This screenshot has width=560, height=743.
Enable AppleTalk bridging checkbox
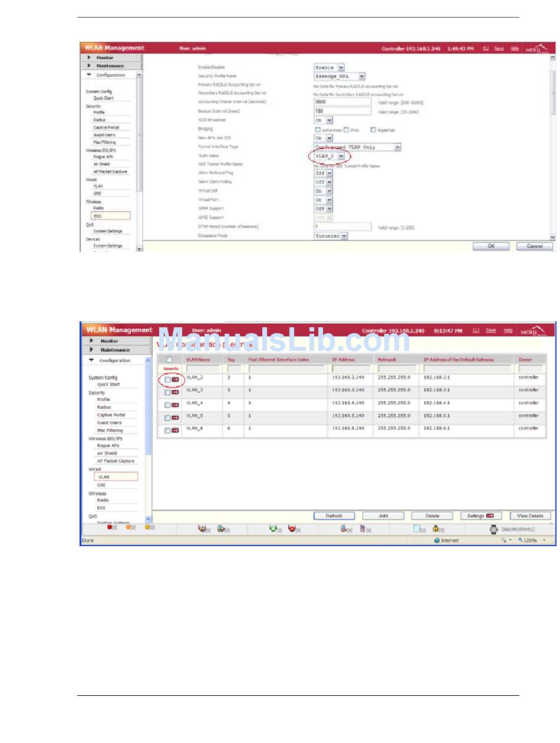[x=374, y=129]
